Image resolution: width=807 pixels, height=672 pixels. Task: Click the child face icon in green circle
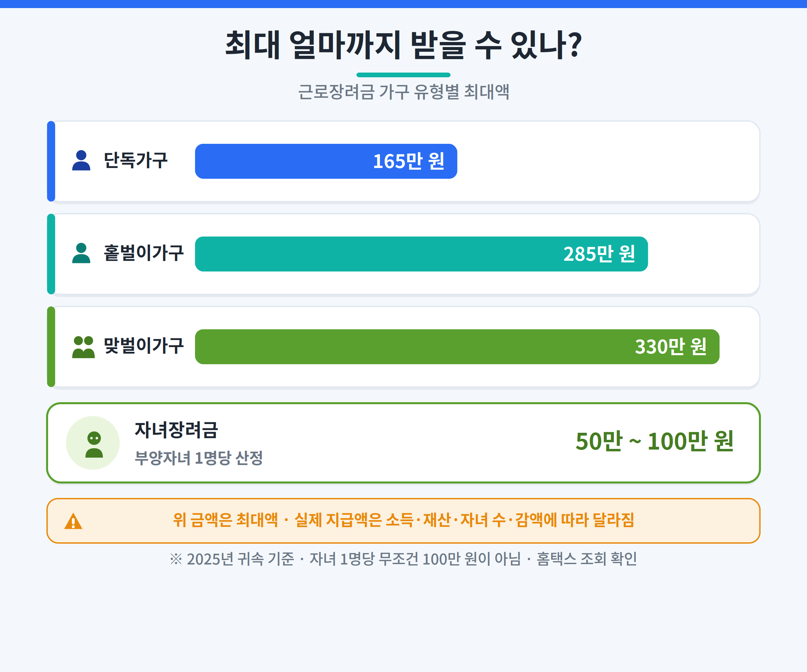(94, 444)
